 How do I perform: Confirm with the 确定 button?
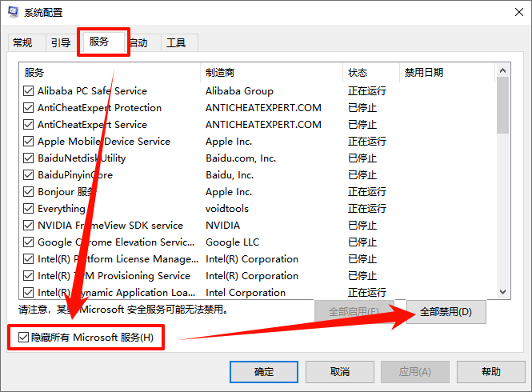[x=264, y=372]
